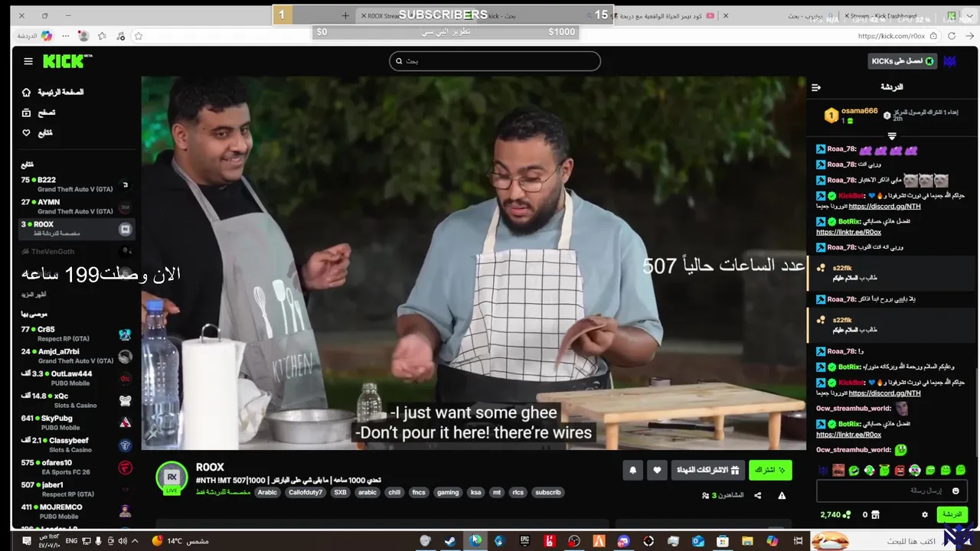Expand the chat leaderboard with the arrow
Image resolution: width=980 pixels, height=551 pixels.
click(892, 136)
